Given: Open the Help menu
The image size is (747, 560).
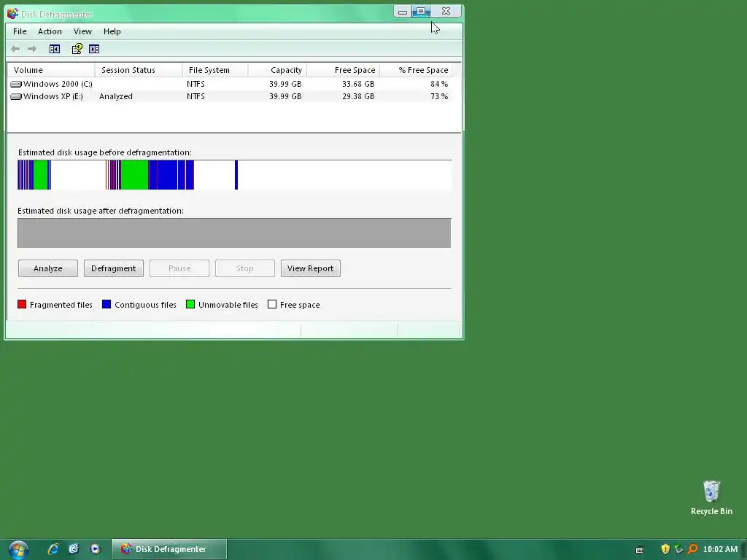Looking at the screenshot, I should (112, 31).
